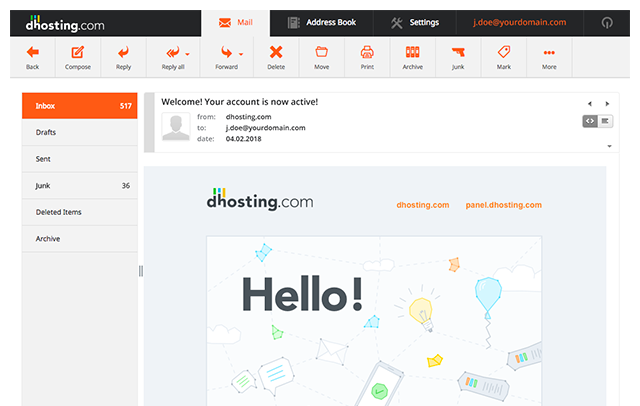Image resolution: width=640 pixels, height=406 pixels.
Task: Click the folder pane splitter handle
Action: [141, 271]
